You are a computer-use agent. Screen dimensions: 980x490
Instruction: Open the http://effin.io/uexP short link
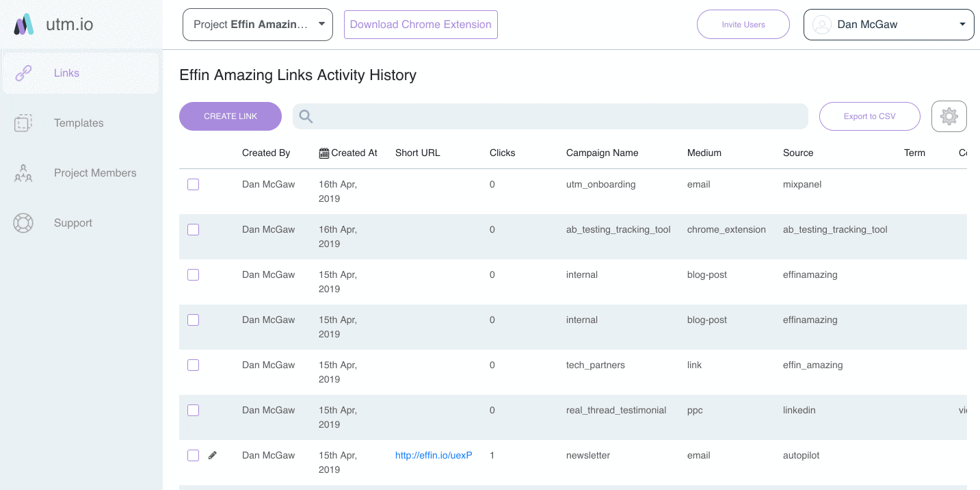pos(434,455)
